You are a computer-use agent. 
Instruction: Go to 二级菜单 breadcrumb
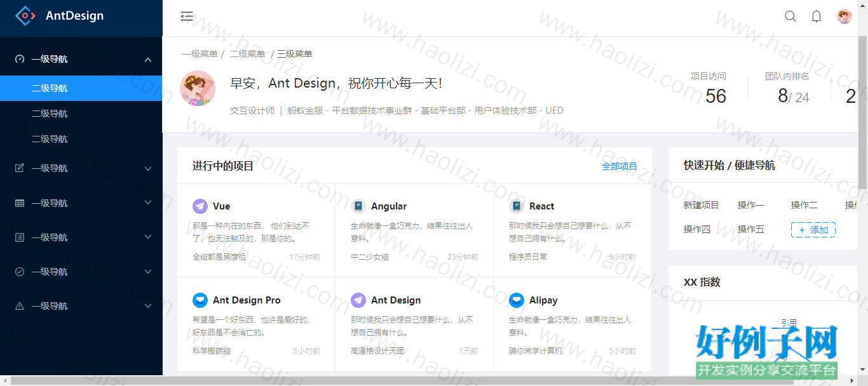point(248,54)
